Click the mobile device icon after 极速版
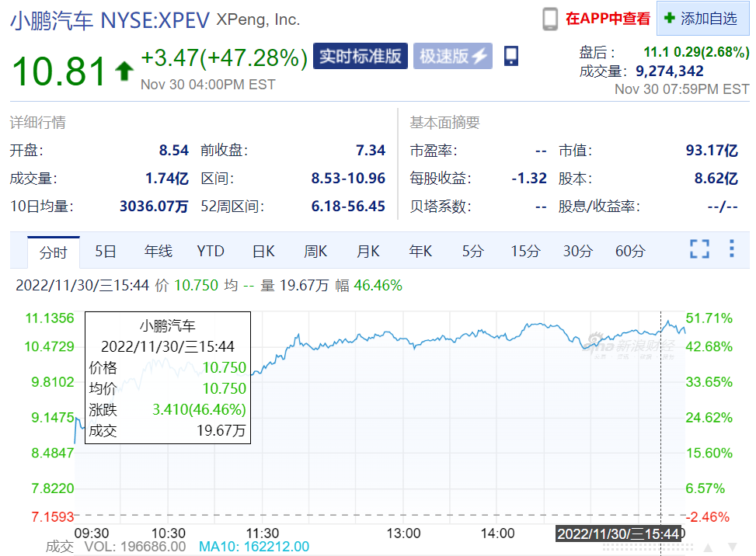Screen dimensions: 756x556 coord(511,56)
